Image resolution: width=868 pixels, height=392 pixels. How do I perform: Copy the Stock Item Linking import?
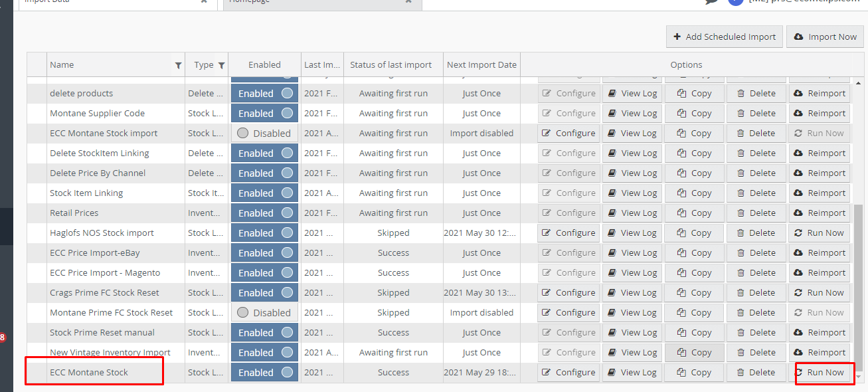[694, 193]
